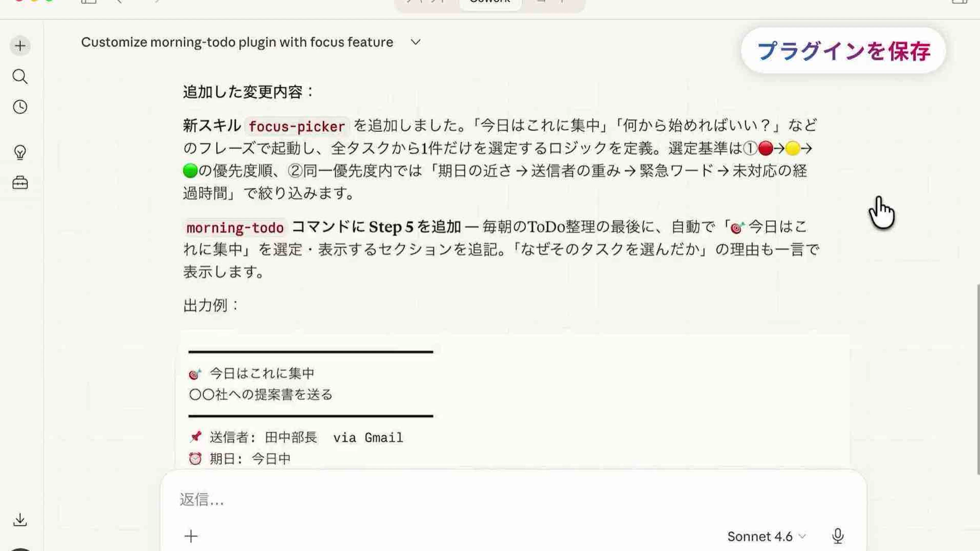
Task: Start a new task with plus icon
Action: click(x=20, y=46)
